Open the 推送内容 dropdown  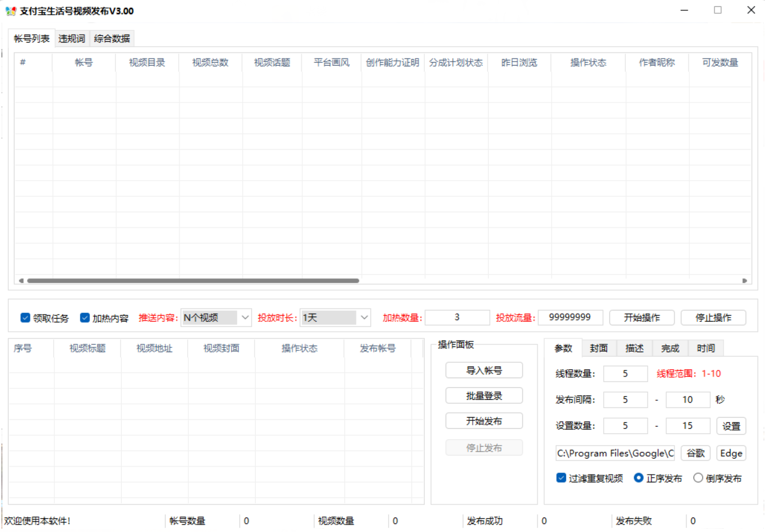tap(216, 318)
